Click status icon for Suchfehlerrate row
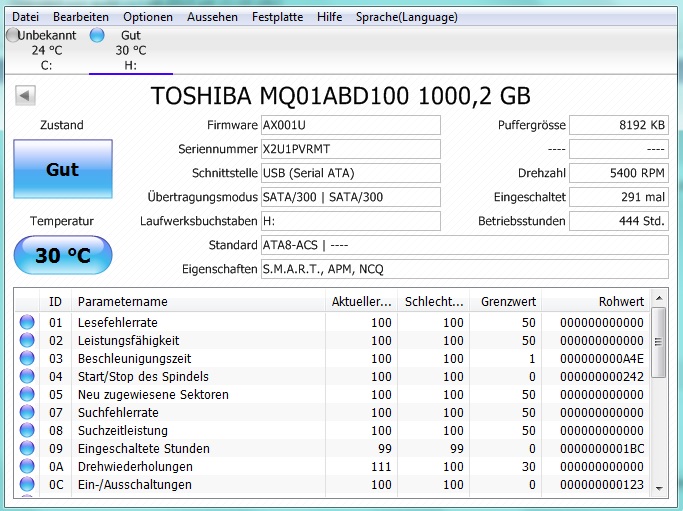Image resolution: width=683 pixels, height=511 pixels. point(27,412)
